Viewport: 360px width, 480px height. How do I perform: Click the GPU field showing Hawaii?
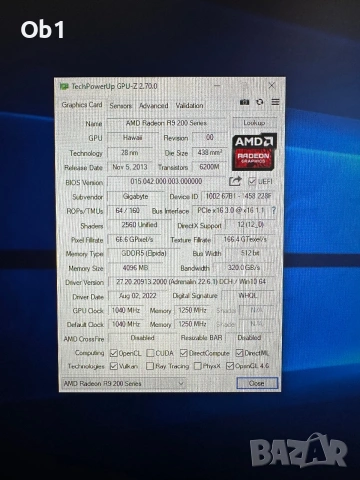point(133,138)
